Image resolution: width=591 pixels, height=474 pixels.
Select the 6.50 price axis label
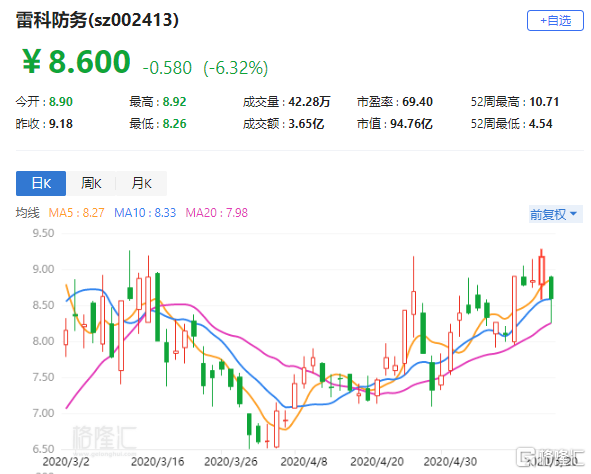tap(43, 449)
